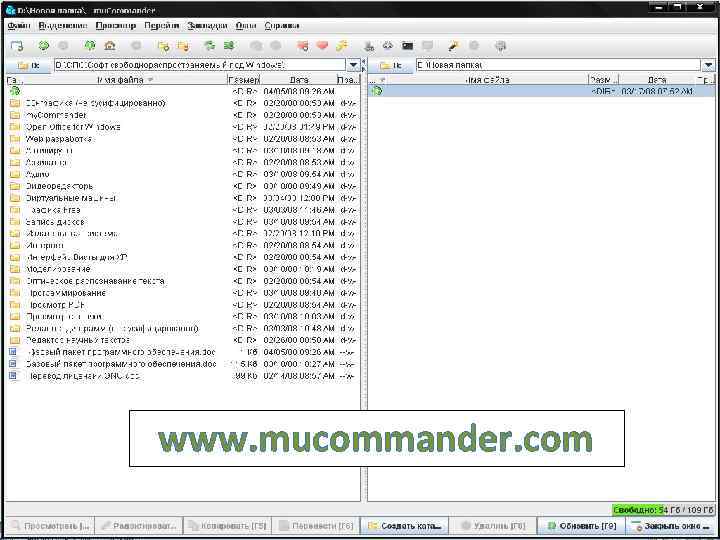This screenshot has height=540, width=720.
Task: Click the greyed Pack files icon
Action: click(x=256, y=46)
